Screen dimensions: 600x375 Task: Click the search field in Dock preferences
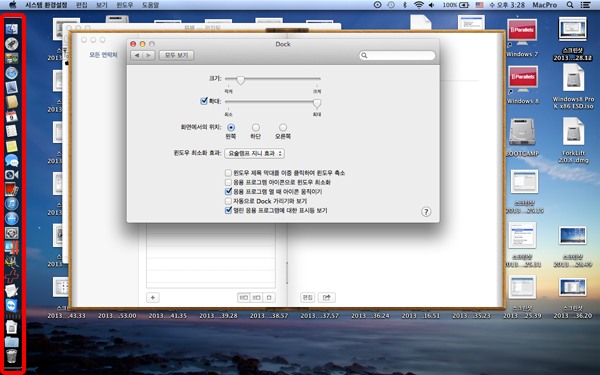tap(397, 55)
